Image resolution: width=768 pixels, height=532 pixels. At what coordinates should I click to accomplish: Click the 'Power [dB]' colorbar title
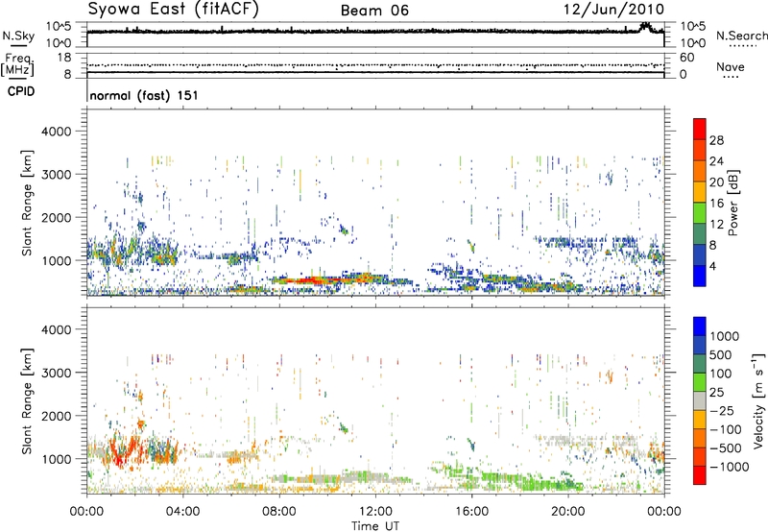[733, 203]
